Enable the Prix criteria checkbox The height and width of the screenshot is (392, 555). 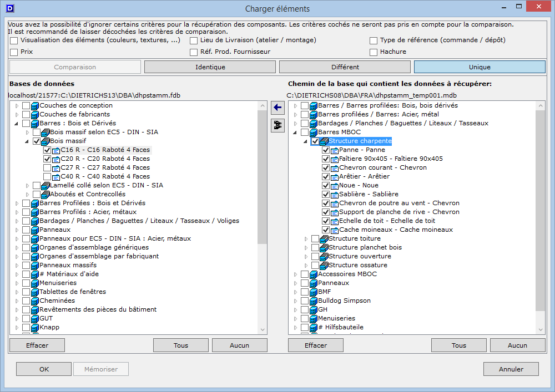(14, 52)
